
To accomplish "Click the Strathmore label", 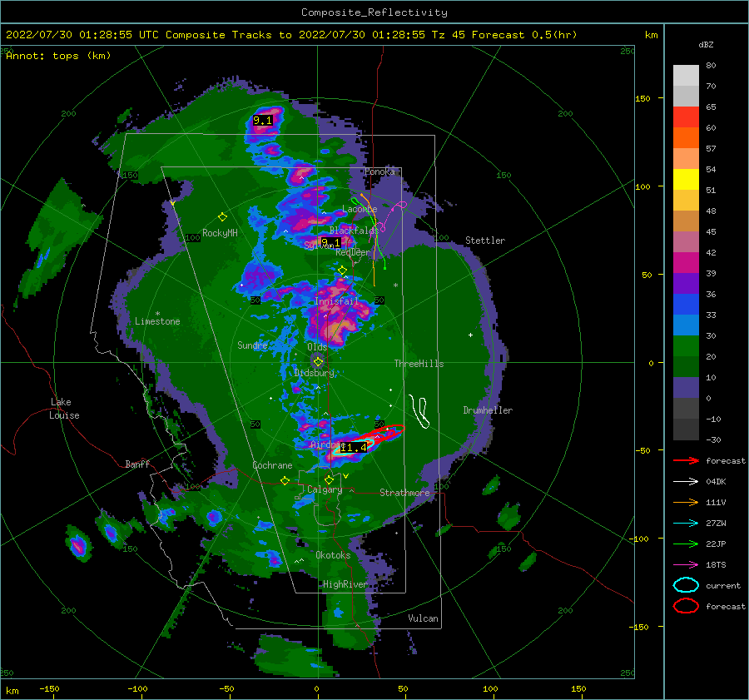I will (x=404, y=493).
